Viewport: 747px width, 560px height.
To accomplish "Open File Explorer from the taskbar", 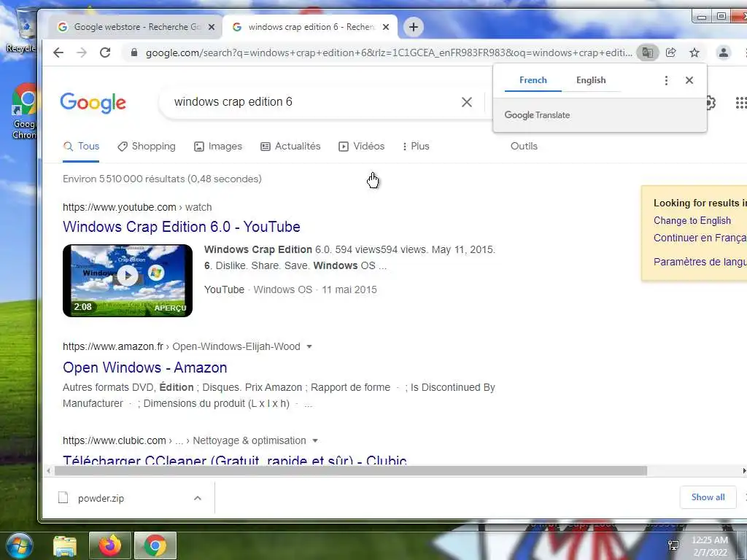I will pos(65,546).
